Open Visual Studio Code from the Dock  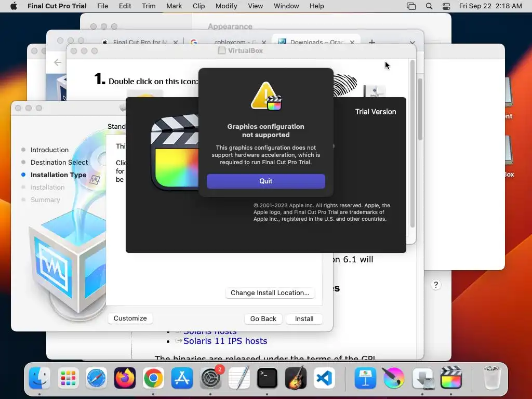pyautogui.click(x=324, y=378)
